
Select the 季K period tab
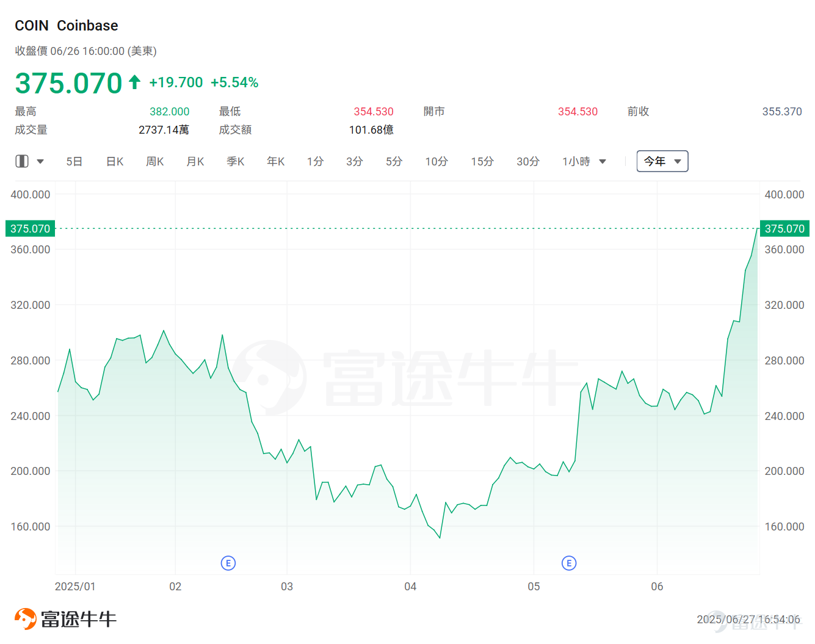(x=236, y=161)
